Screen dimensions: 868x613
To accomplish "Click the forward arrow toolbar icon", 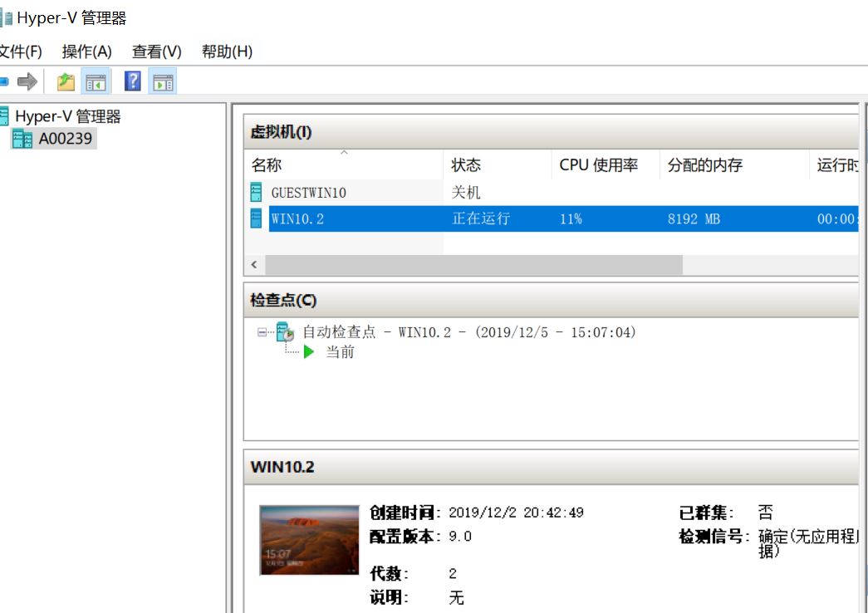I will pos(27,81).
